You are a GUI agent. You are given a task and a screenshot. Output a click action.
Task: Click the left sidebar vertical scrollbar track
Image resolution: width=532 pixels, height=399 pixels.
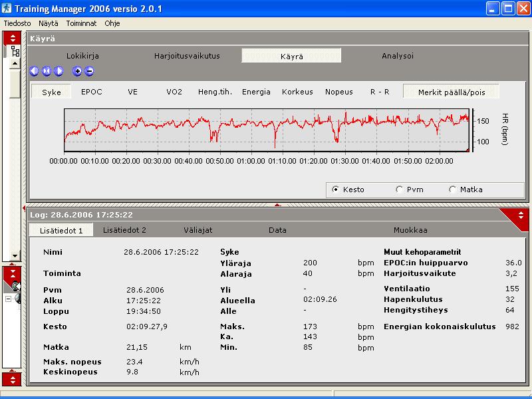pyautogui.click(x=15, y=173)
